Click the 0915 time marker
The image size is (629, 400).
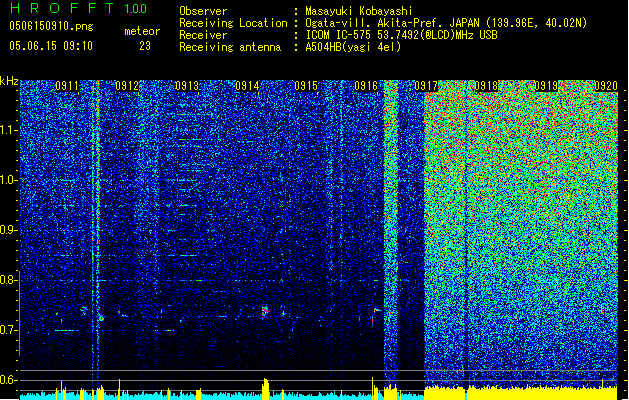click(x=306, y=86)
